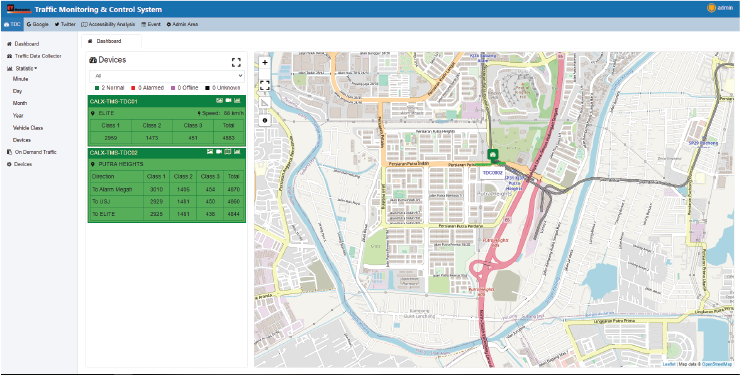The height and width of the screenshot is (375, 740).
Task: Select the Dashboard tab
Action: click(x=111, y=41)
